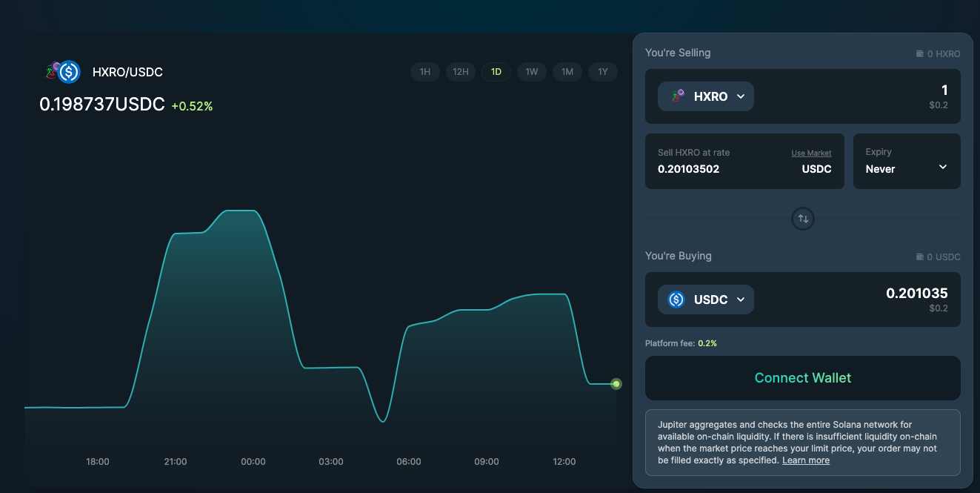Switch chart to 12H timeframe

[x=461, y=72]
